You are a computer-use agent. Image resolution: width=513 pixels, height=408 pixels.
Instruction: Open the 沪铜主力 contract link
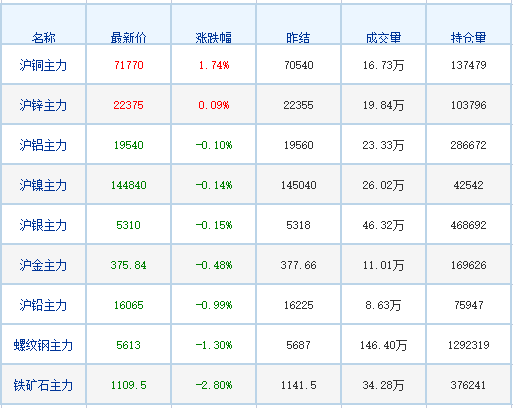pyautogui.click(x=43, y=65)
